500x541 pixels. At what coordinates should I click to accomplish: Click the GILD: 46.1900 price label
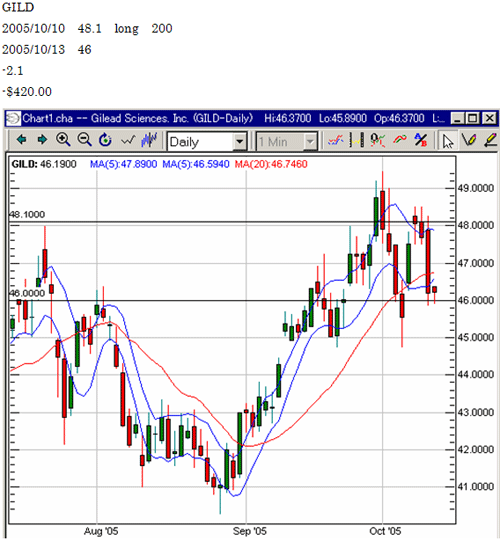coord(44,164)
